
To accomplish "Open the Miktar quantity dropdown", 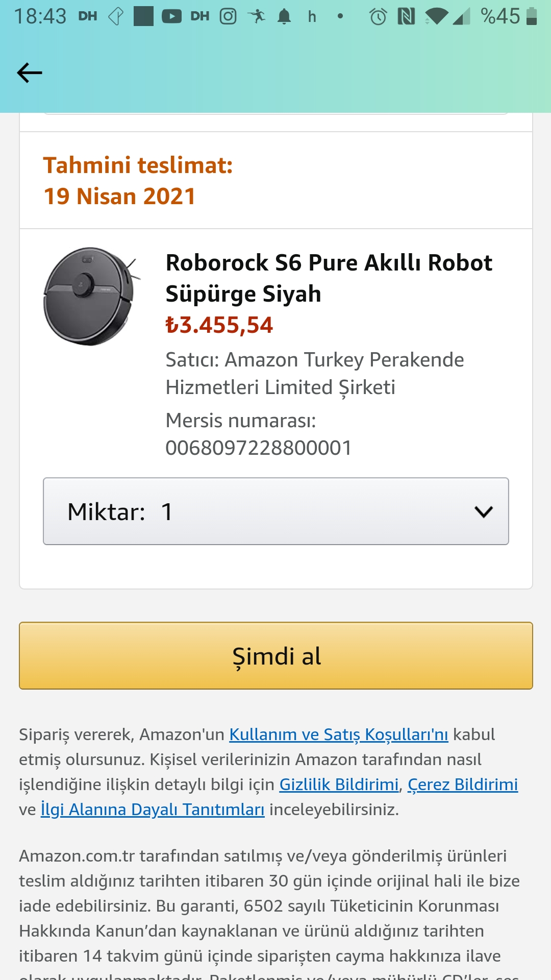I will pyautogui.click(x=276, y=511).
